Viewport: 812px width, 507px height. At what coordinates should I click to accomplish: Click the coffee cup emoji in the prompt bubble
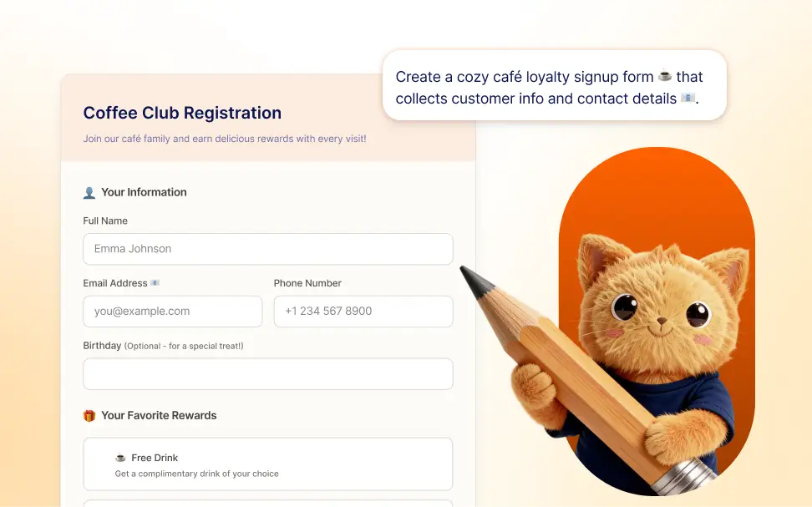pyautogui.click(x=665, y=76)
